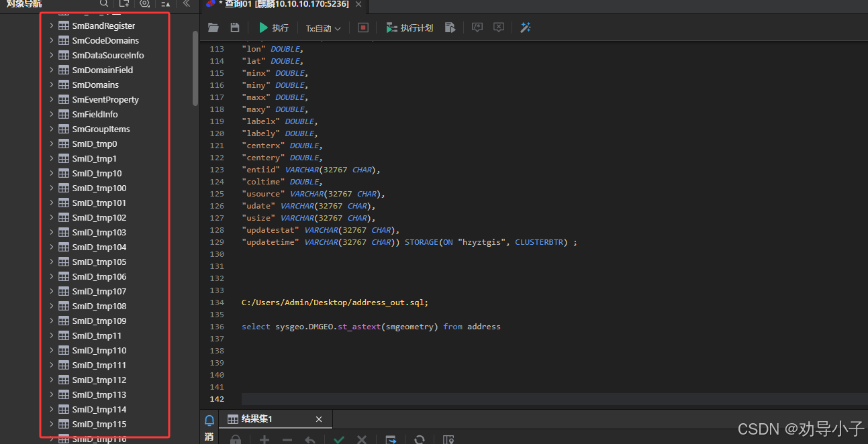This screenshot has width=868, height=444.
Task: Expand the SmGroupItems table node
Action: 51,129
